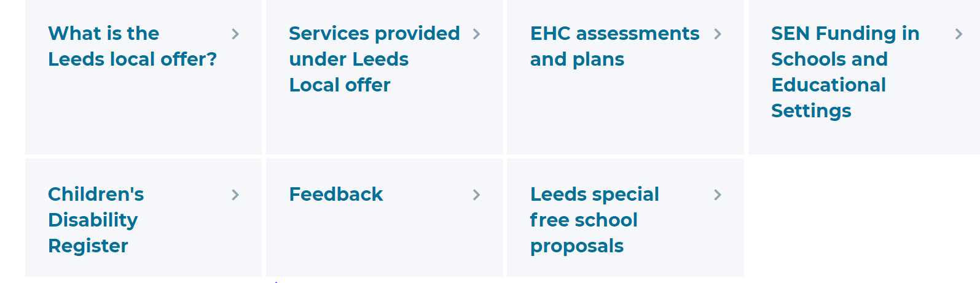Click chevron next to EHC assessments and plans
Screen dimensions: 980x283
coord(718,34)
